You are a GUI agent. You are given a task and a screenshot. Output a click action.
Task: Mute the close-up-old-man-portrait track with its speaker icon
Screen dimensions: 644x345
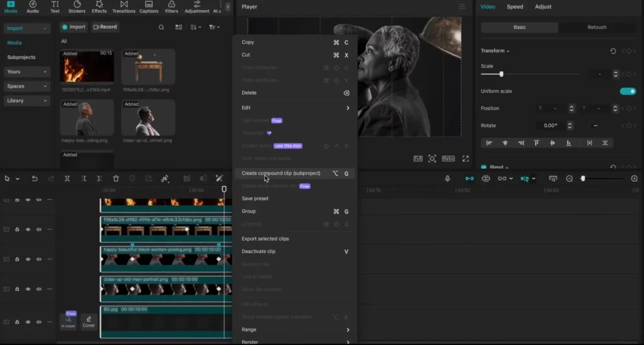tap(38, 289)
